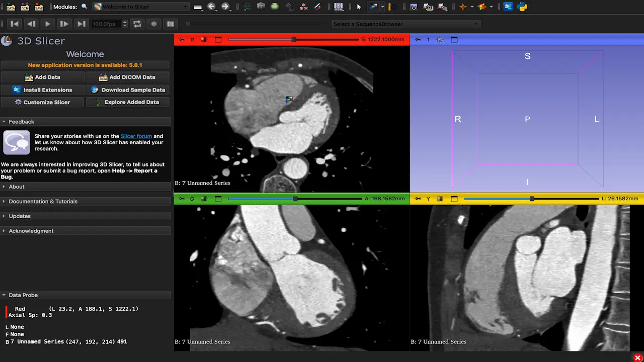Screen dimensions: 644x362
Task: Play the sequence
Action: click(47, 24)
